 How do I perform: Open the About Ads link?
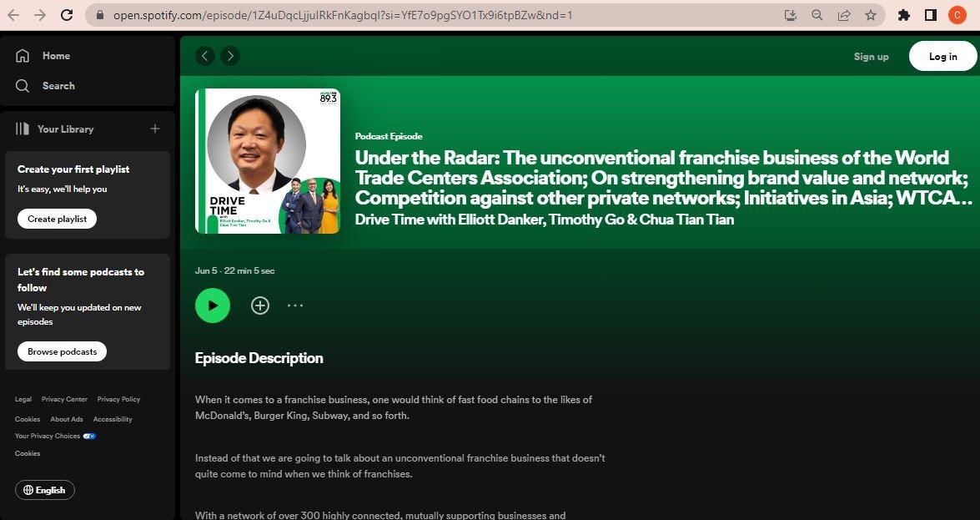67,419
